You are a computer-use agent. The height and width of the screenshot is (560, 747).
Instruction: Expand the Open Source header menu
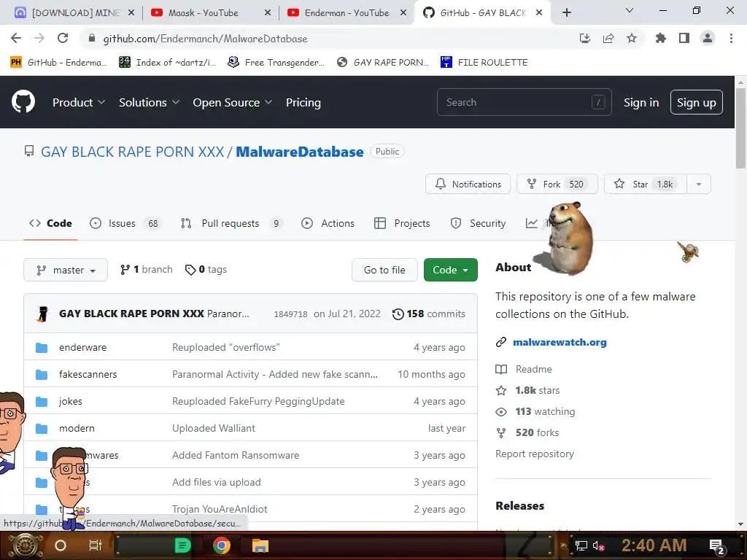(233, 102)
